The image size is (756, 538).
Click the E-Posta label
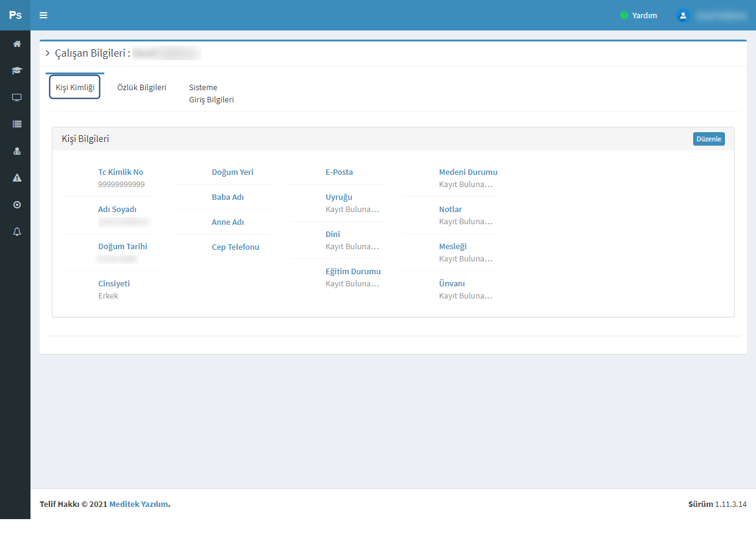pos(339,172)
